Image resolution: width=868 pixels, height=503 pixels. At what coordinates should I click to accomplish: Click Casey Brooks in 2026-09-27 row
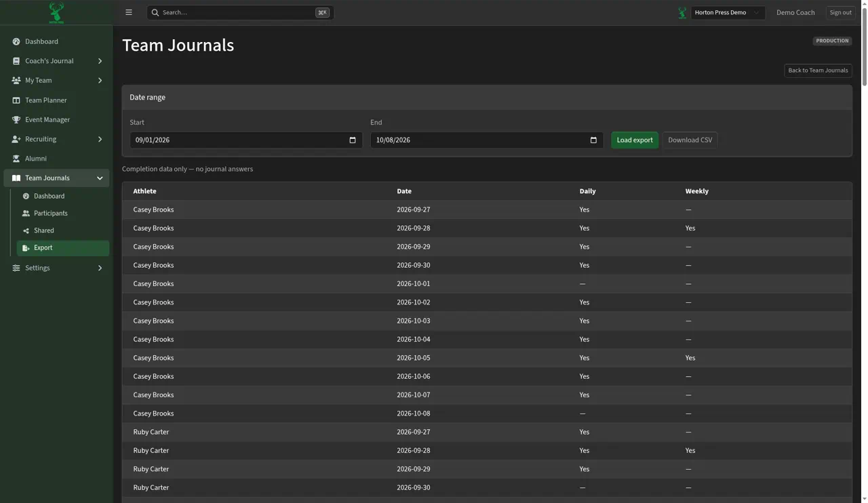point(153,210)
